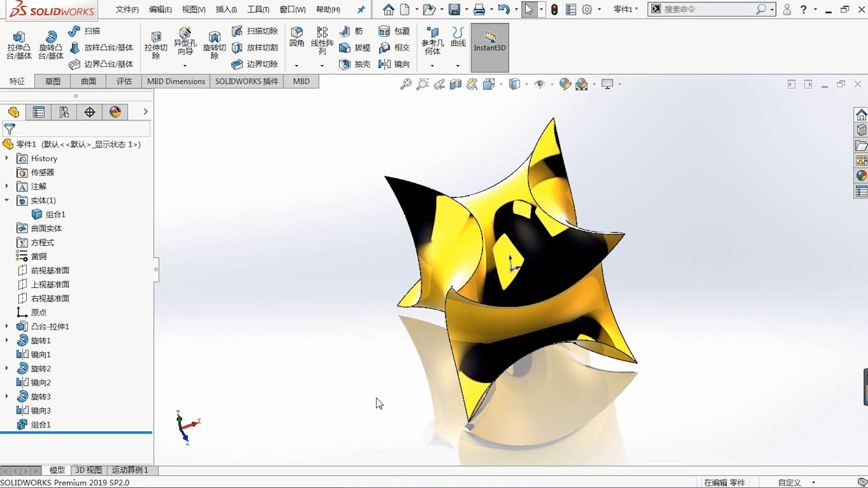Screen dimensions: 868x488
Task: Click the filter input field in panel
Action: (x=77, y=131)
